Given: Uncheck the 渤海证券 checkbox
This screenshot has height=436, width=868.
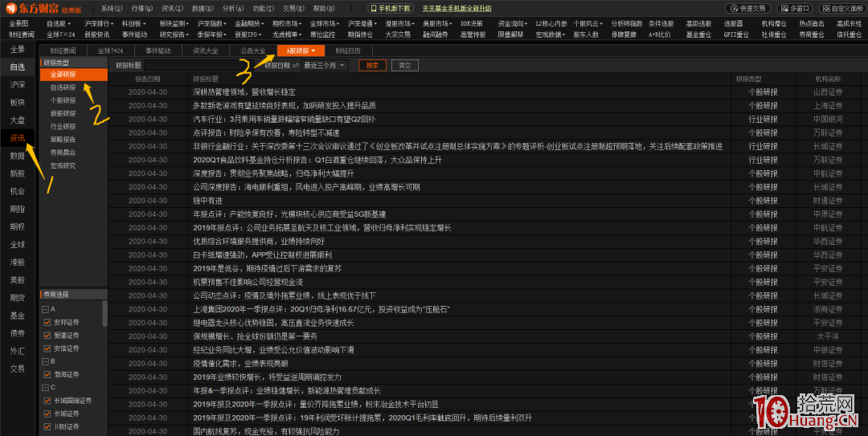Looking at the screenshot, I should 47,375.
